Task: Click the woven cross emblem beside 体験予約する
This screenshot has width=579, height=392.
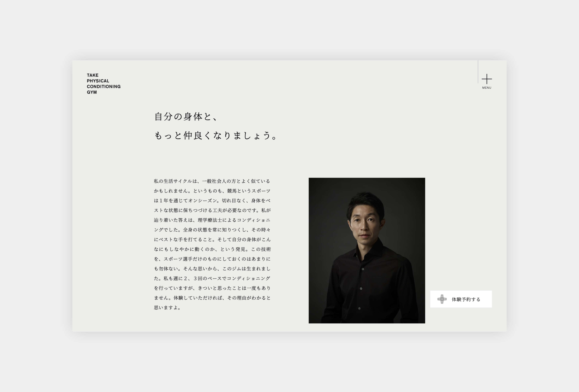Action: pyautogui.click(x=442, y=299)
